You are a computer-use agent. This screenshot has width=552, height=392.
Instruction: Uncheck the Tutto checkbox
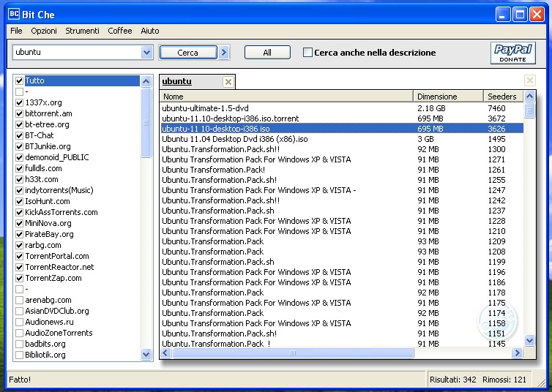click(20, 80)
